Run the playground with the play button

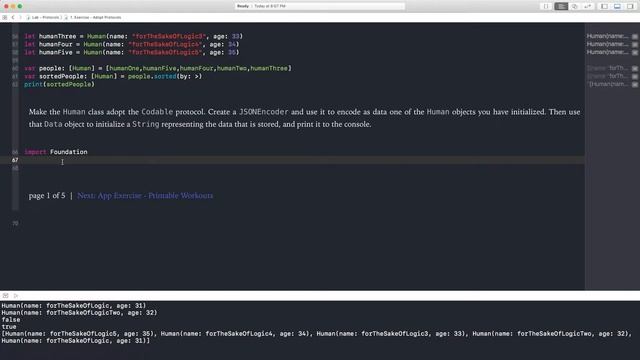(x=16, y=296)
